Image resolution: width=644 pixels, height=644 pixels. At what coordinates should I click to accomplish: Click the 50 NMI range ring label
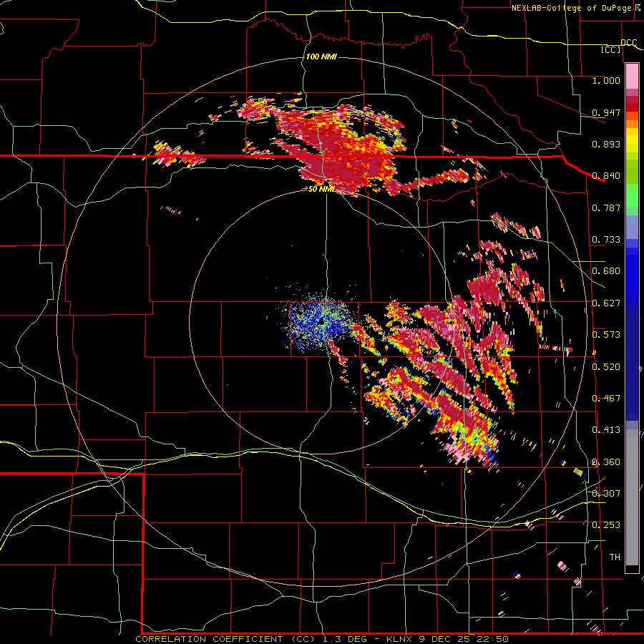[x=321, y=190]
